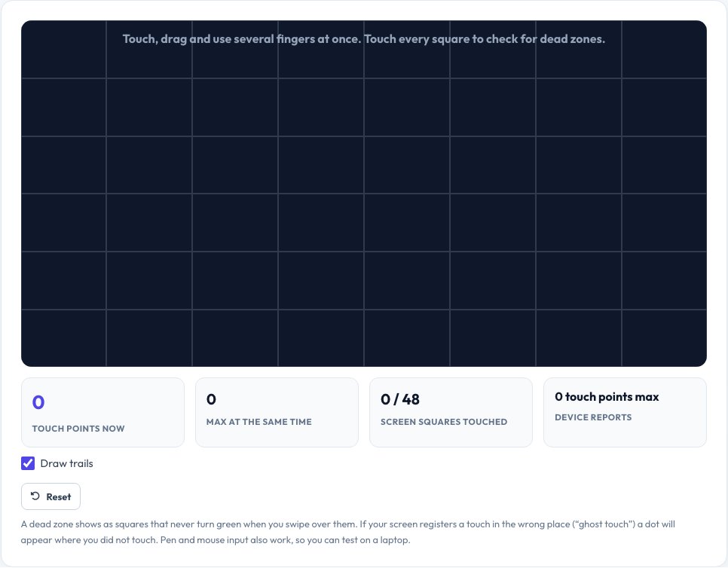The image size is (728, 568).
Task: Touch the top-left corner square of the grid
Action: pos(63,49)
